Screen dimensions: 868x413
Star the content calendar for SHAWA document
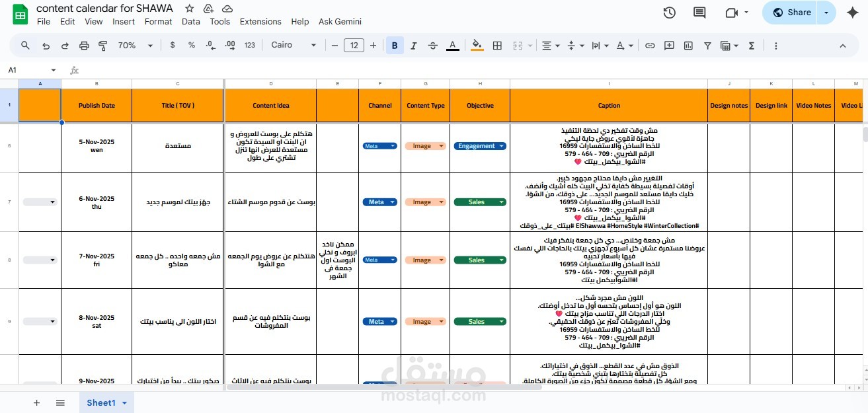click(190, 9)
